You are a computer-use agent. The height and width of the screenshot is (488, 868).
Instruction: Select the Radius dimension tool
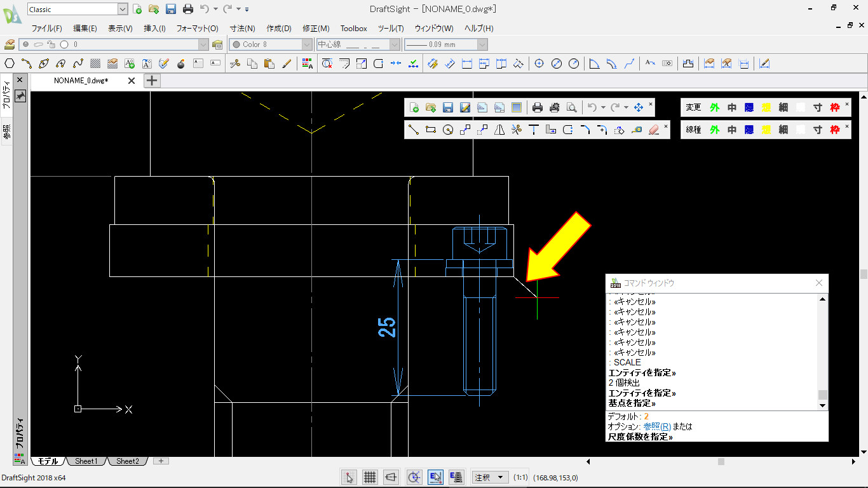click(x=574, y=64)
